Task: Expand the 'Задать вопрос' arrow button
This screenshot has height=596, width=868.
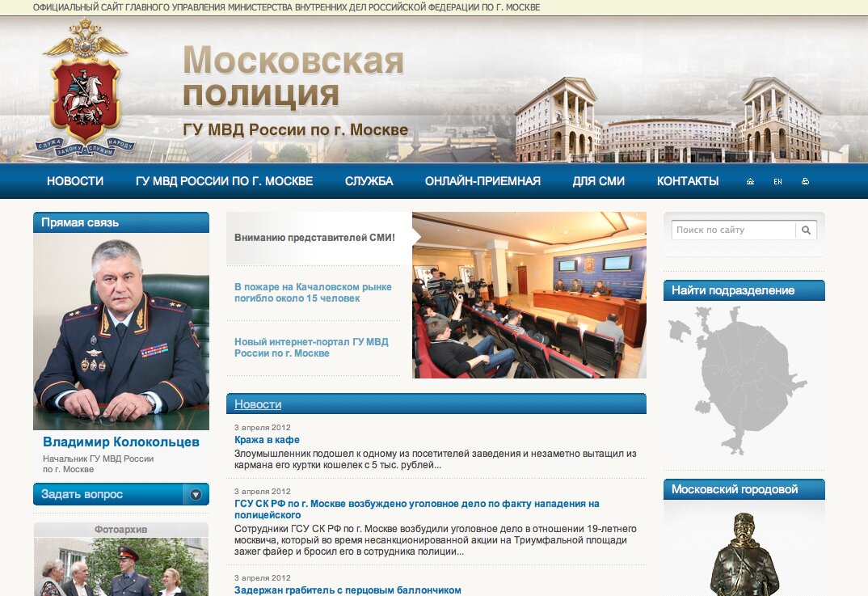Action: pos(194,493)
